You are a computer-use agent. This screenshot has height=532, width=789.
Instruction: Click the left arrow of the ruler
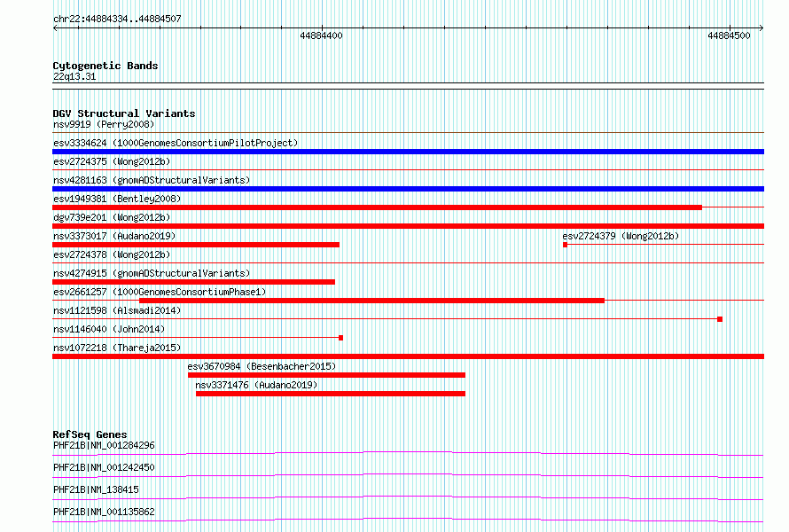click(x=55, y=27)
